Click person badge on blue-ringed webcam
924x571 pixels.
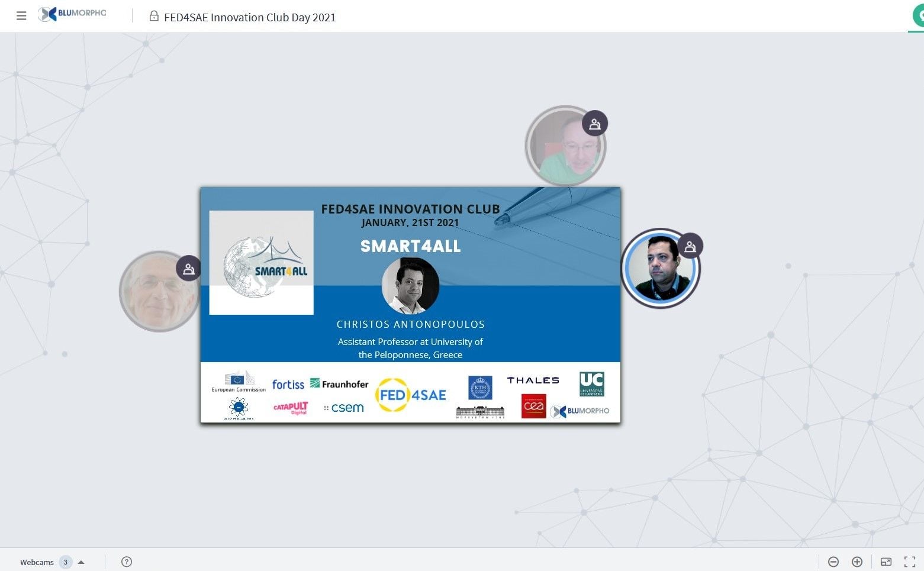[690, 246]
